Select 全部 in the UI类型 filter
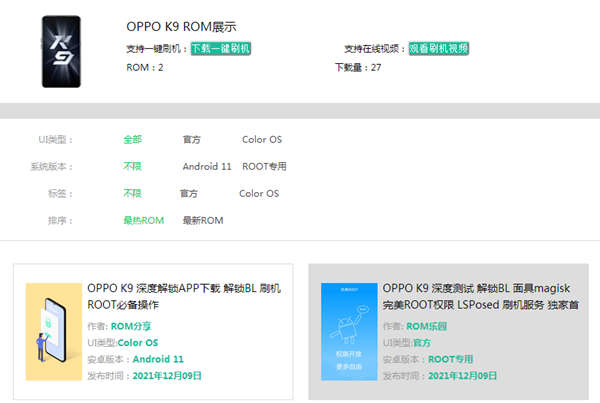 coord(133,140)
